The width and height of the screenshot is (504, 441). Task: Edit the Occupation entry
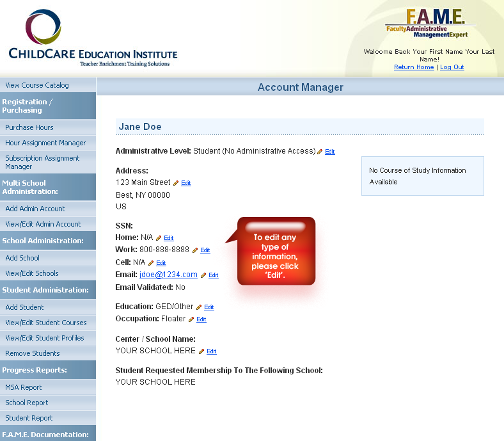pos(201,319)
